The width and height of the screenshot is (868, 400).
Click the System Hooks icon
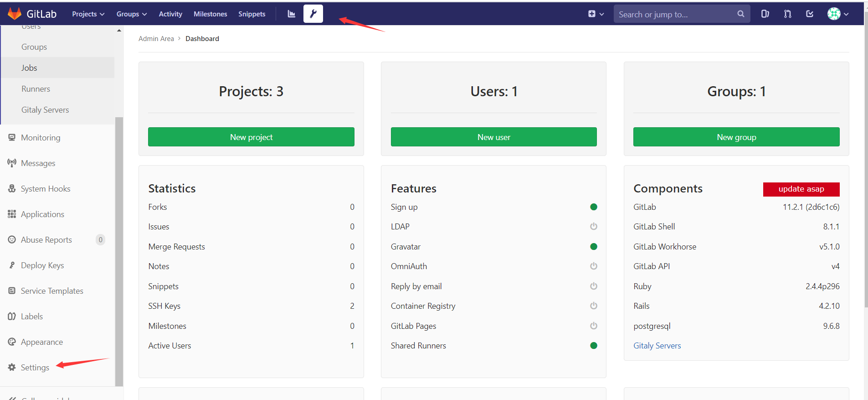pos(12,188)
